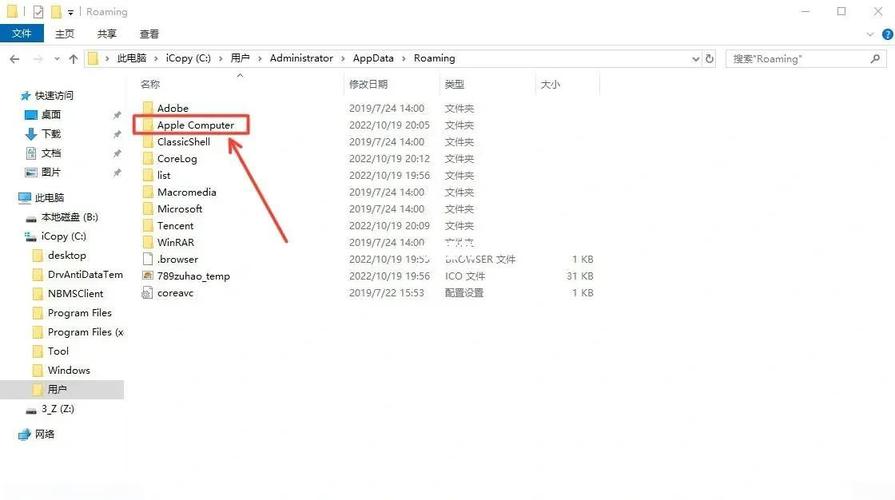Image resolution: width=895 pixels, height=500 pixels.
Task: Select the 789zuhao_temp ICO file icon
Action: point(147,276)
